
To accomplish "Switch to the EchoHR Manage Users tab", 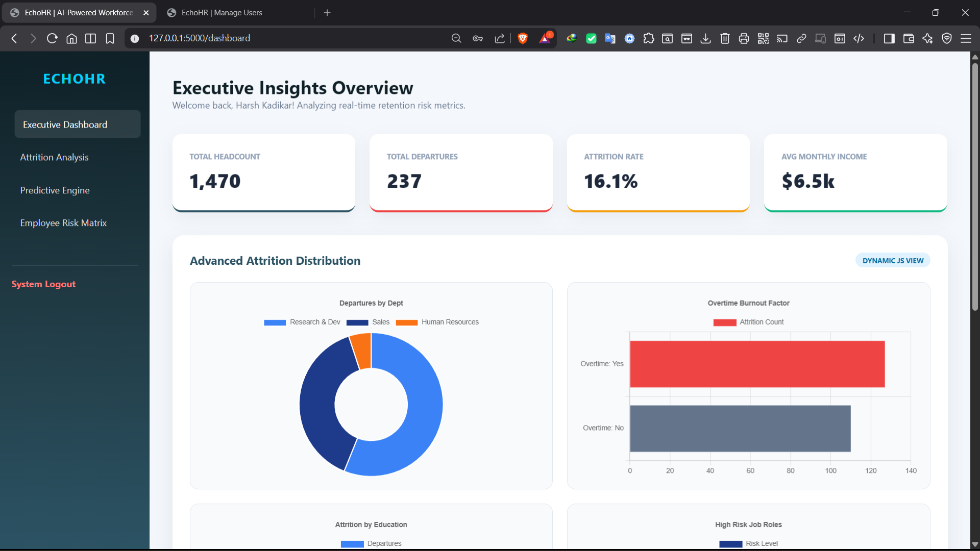I will pos(222,12).
